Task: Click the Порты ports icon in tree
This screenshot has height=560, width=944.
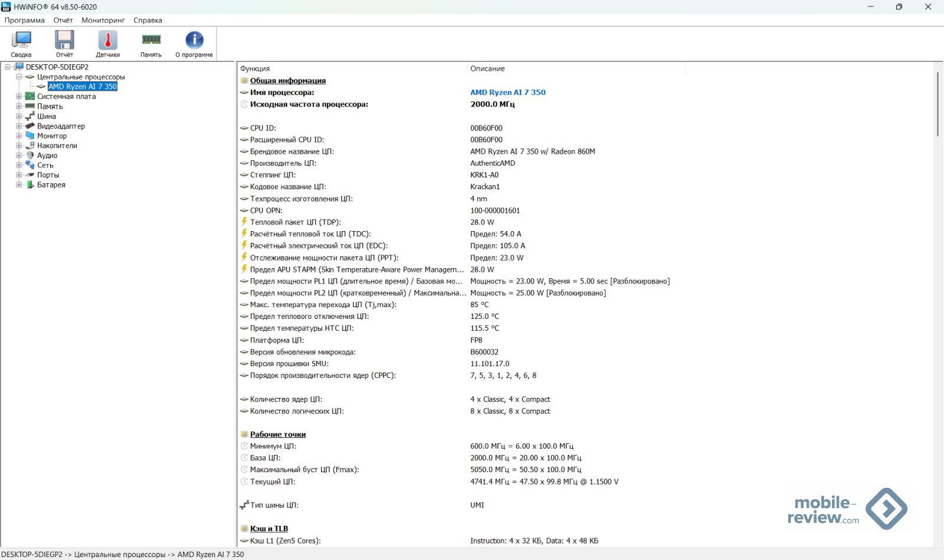Action: [30, 175]
